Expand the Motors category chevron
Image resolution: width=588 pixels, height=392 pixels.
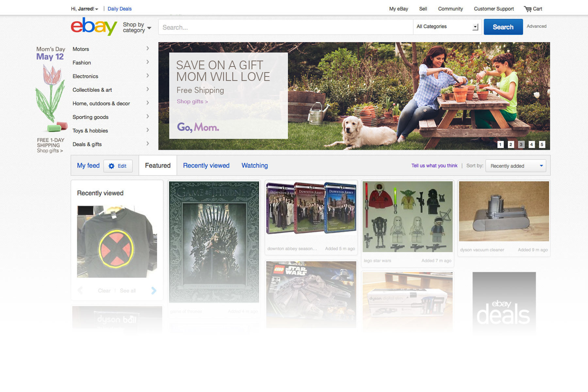click(x=148, y=48)
